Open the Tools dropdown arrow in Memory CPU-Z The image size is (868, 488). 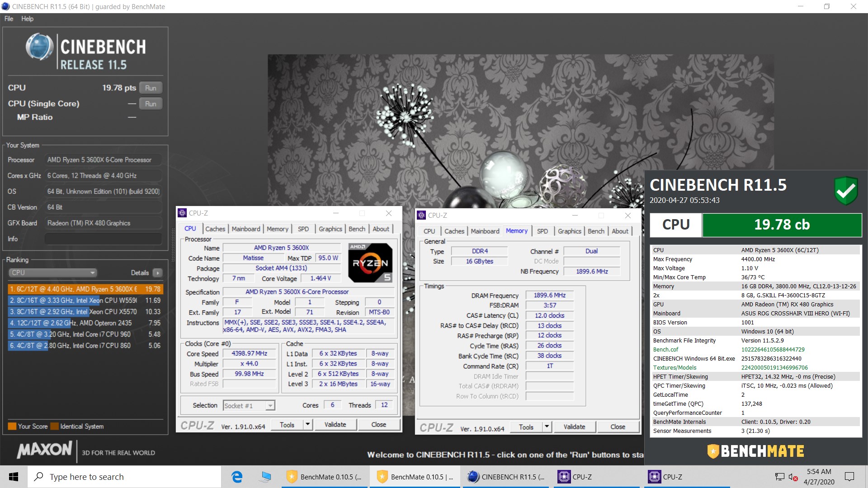point(547,427)
